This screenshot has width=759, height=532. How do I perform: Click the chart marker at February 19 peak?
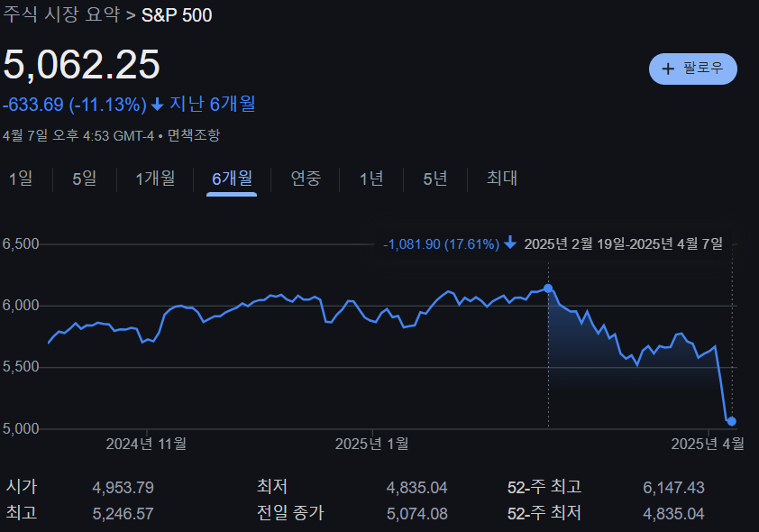click(x=548, y=289)
